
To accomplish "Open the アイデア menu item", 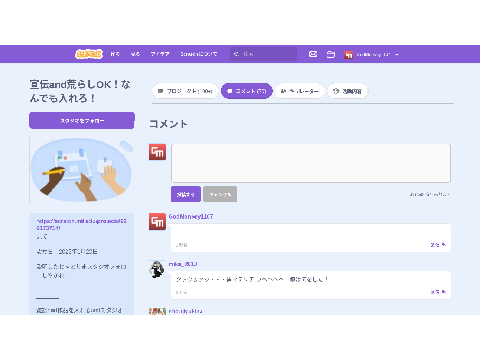I will 160,54.
